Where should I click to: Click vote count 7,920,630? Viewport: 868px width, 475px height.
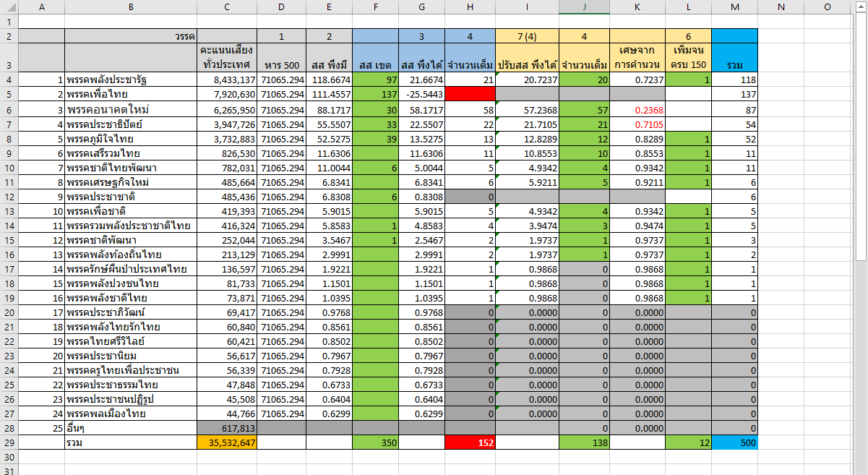(x=226, y=94)
